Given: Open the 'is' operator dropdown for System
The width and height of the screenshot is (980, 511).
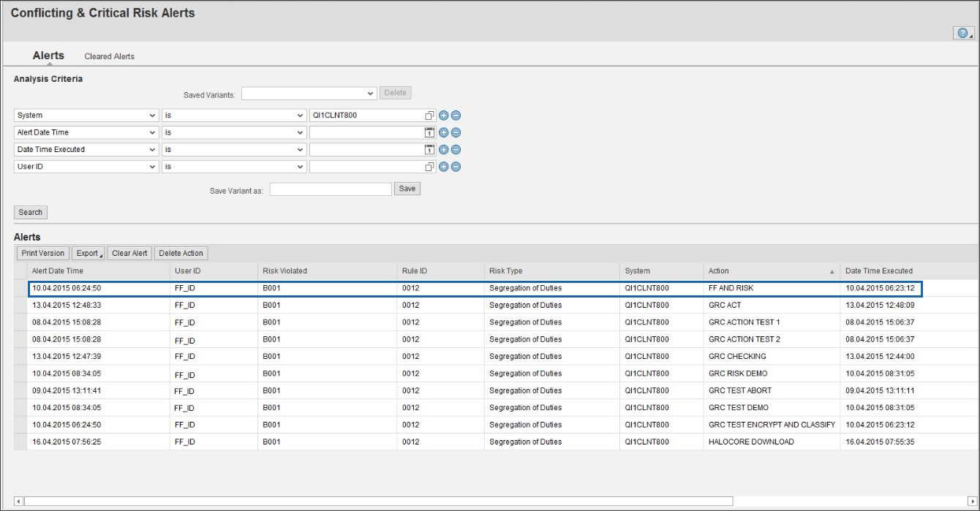Looking at the screenshot, I should 301,116.
